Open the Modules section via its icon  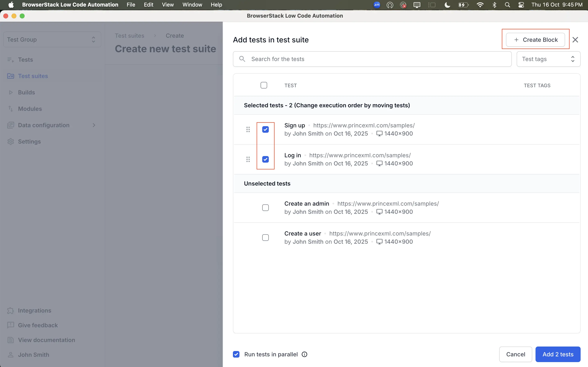pos(10,109)
